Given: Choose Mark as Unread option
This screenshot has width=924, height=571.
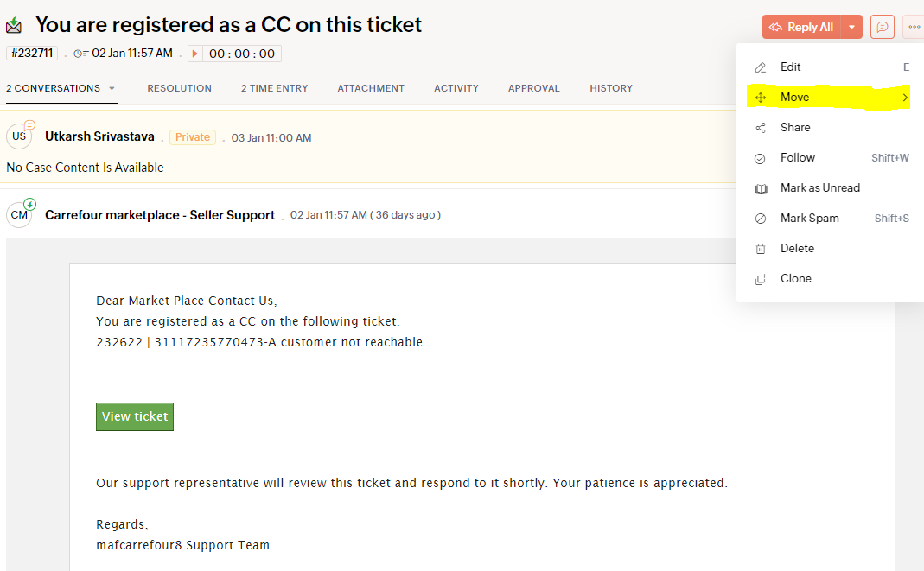Looking at the screenshot, I should click(819, 187).
